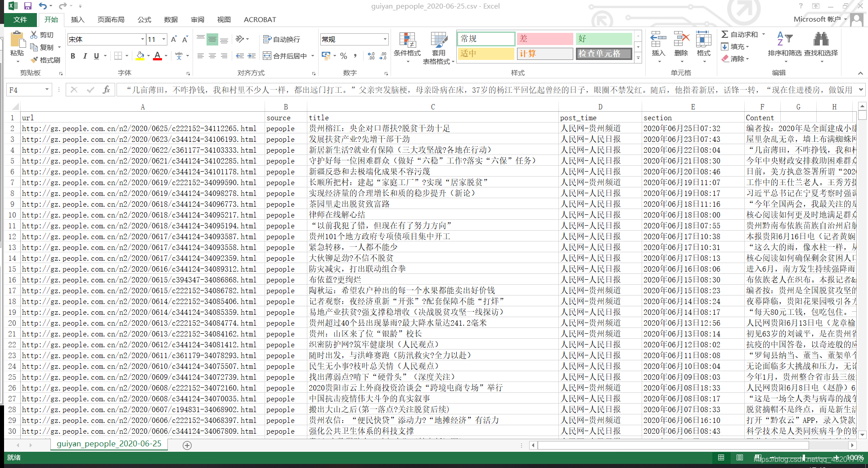Viewport: 868px width, 468px height.
Task: Toggle middle vertical alignment
Action: point(212,39)
